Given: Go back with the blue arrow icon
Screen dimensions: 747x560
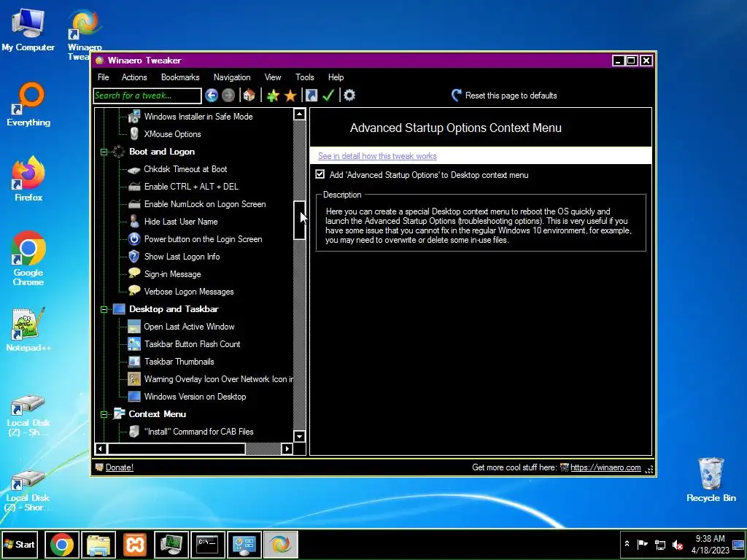Looking at the screenshot, I should click(212, 96).
